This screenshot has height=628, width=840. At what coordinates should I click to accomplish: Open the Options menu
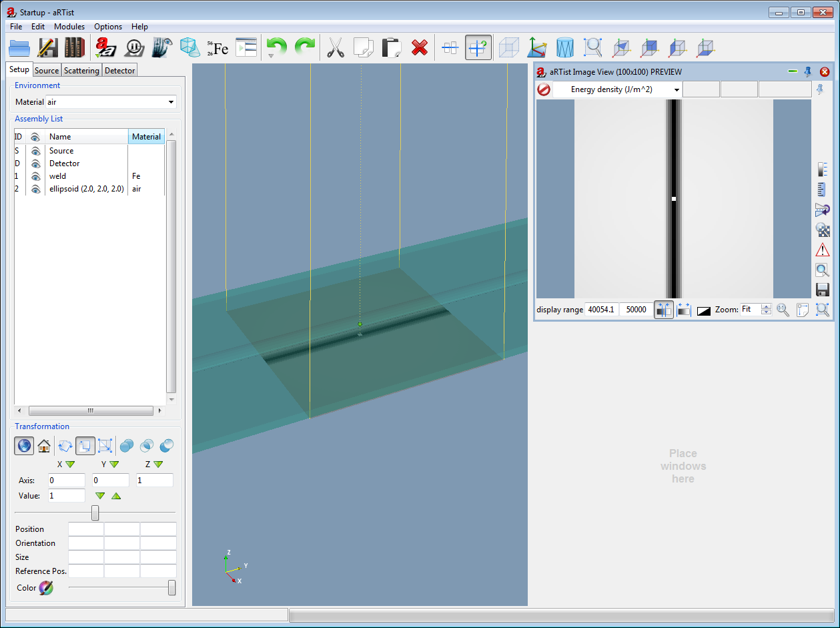[x=108, y=27]
